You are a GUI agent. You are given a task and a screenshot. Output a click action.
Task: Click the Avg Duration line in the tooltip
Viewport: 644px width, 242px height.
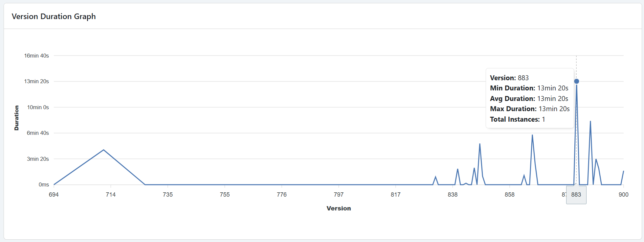tap(529, 99)
